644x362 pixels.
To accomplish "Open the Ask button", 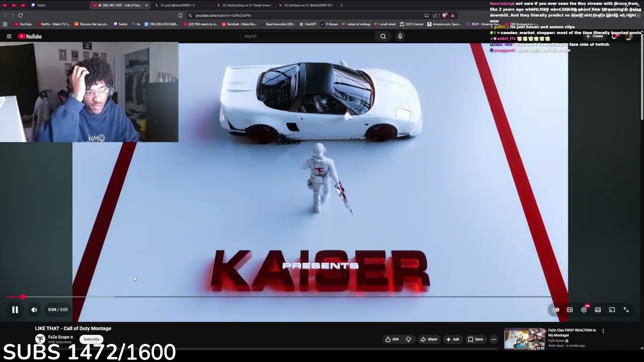I will [452, 339].
